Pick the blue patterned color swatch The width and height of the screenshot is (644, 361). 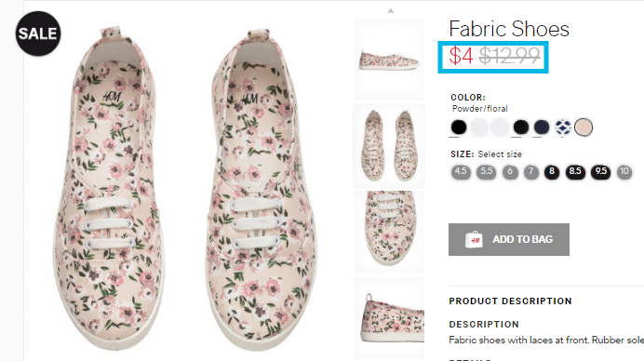click(563, 127)
